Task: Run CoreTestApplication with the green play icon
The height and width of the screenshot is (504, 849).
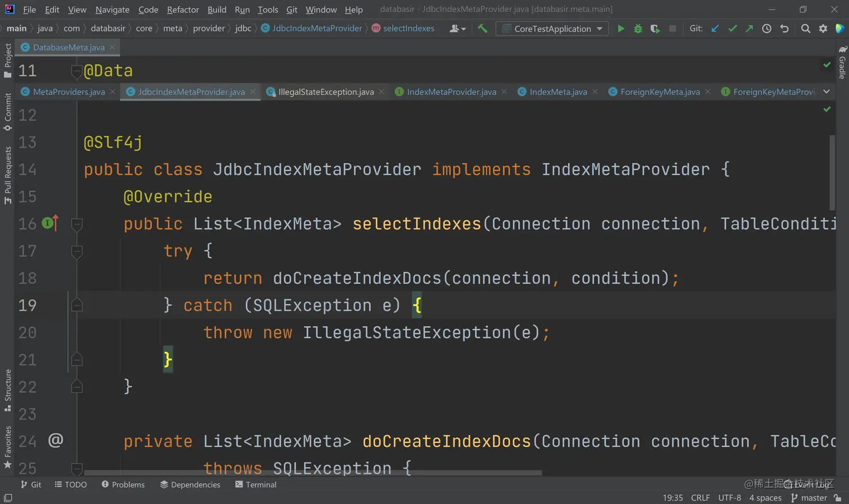Action: coord(620,29)
